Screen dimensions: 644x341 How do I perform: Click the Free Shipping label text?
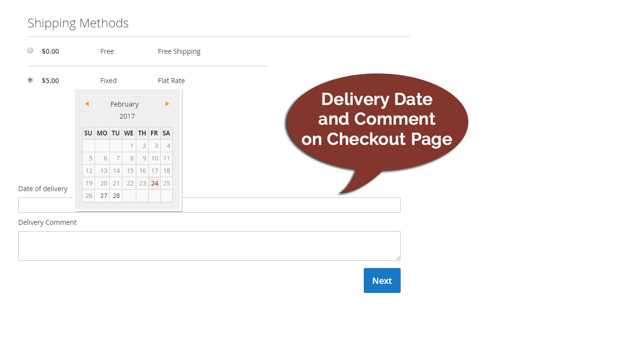[179, 51]
